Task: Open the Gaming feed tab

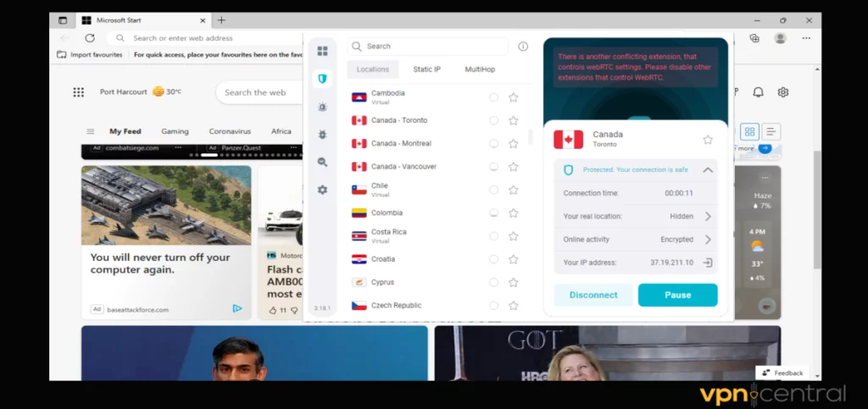Action: [175, 131]
